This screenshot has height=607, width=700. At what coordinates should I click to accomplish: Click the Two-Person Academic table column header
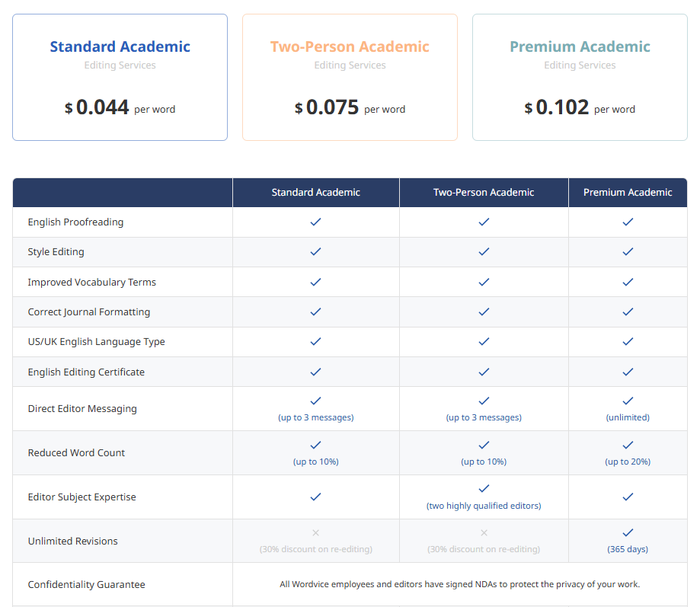(x=484, y=193)
